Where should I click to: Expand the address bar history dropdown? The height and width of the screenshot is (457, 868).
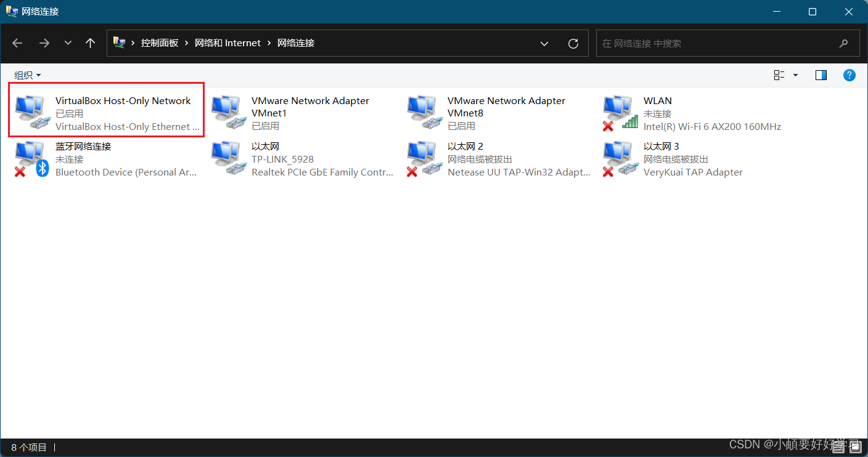[544, 43]
